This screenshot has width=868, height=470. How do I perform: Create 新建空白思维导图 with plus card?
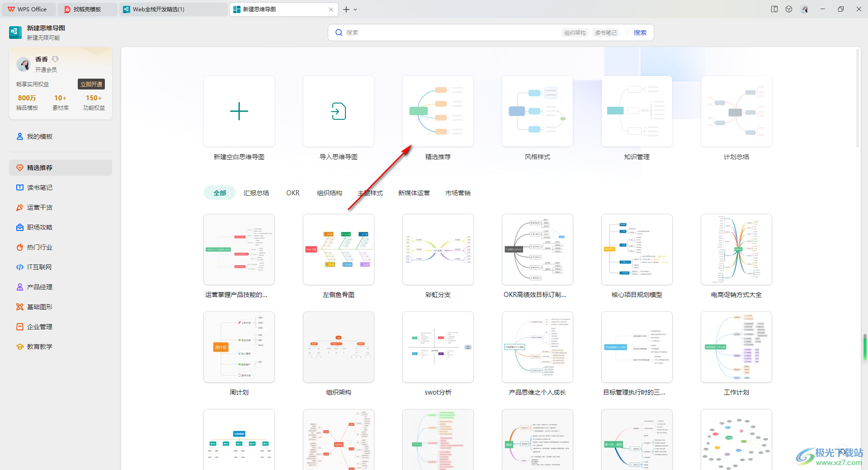[x=239, y=111]
